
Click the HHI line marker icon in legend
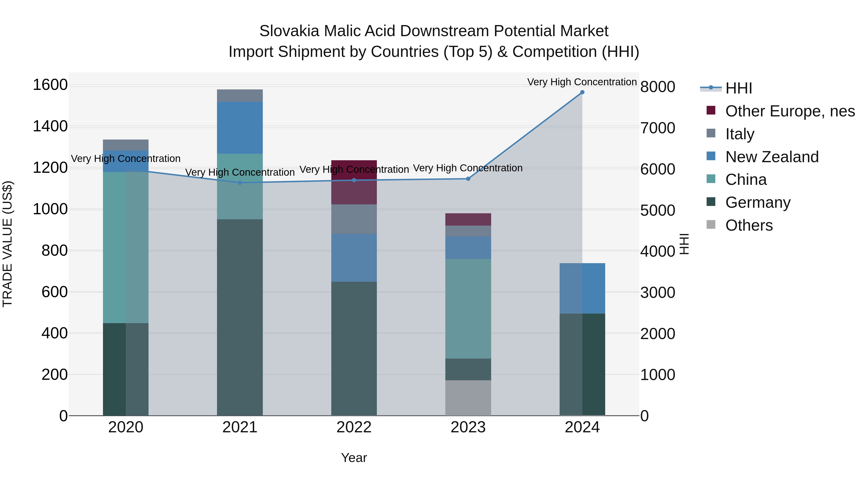(711, 87)
